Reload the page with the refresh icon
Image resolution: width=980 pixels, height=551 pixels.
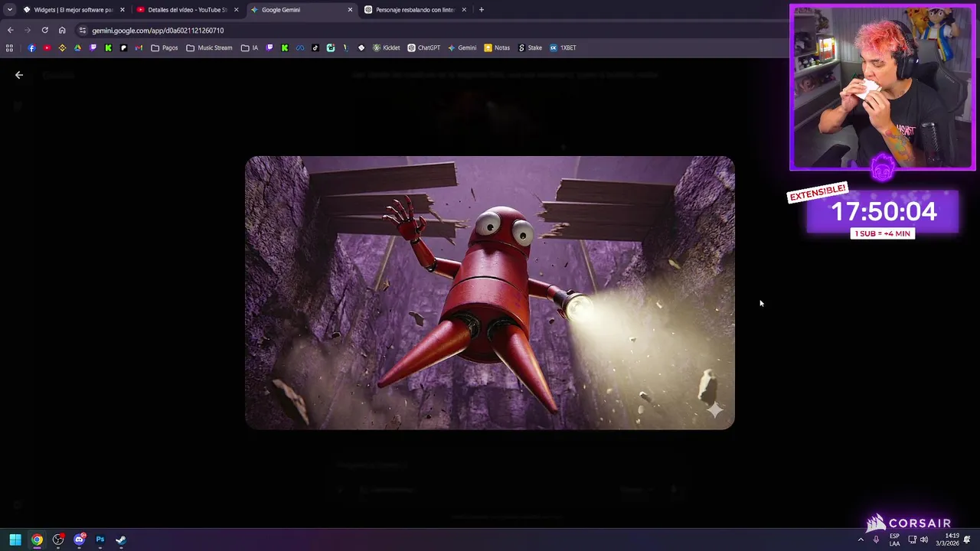point(45,31)
